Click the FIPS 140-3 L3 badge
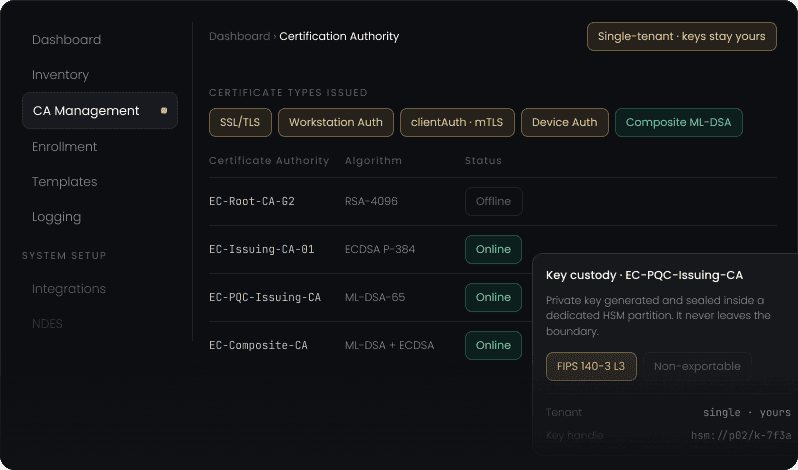 (591, 366)
